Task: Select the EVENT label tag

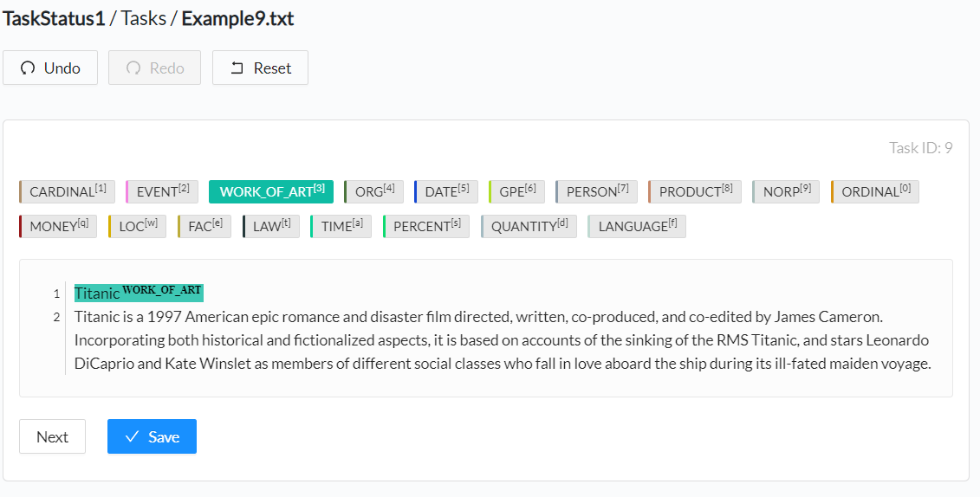Action: (162, 191)
